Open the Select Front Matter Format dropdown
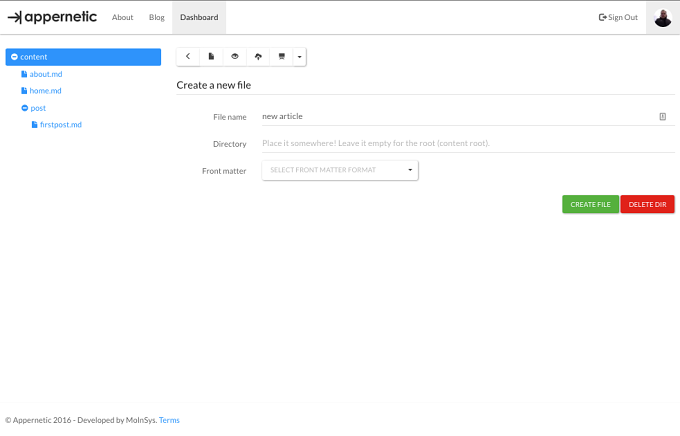The height and width of the screenshot is (436, 680). tap(340, 170)
